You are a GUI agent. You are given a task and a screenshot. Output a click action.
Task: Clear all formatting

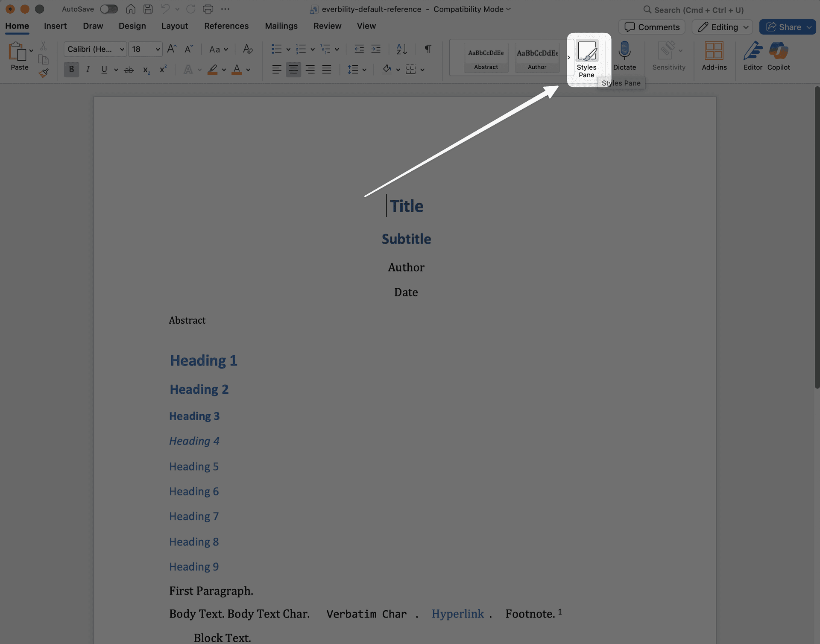pos(247,49)
